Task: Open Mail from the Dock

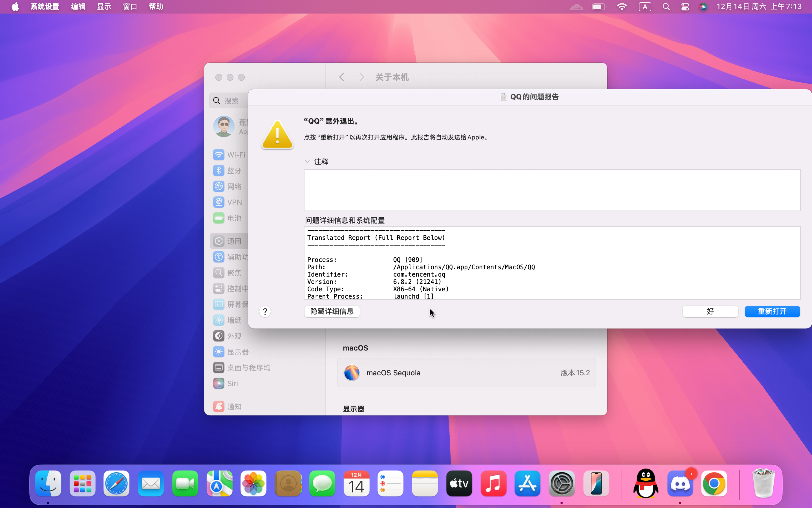Action: coord(151,484)
